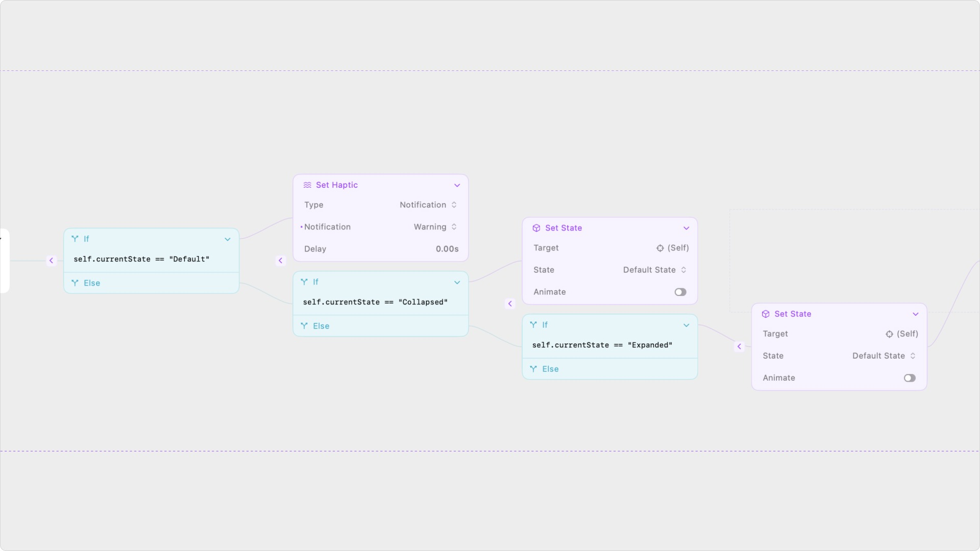Click the arrow connector left of the rightmost Set State node
The height and width of the screenshot is (551, 980).
pos(739,347)
